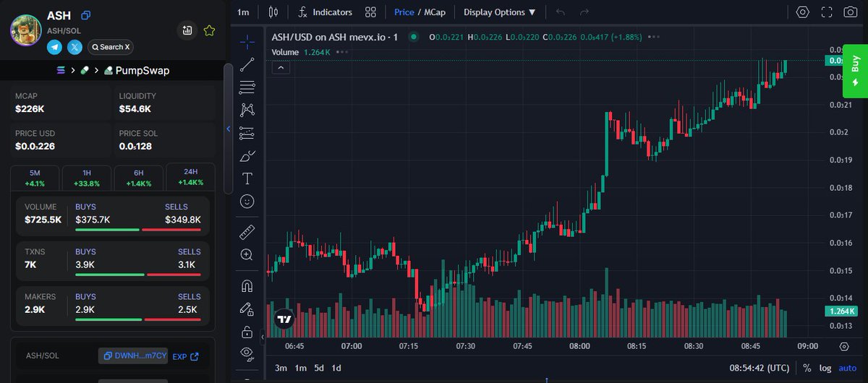The image size is (868, 383).
Task: Copy the DWNH...m7CY pair address
Action: [133, 356]
